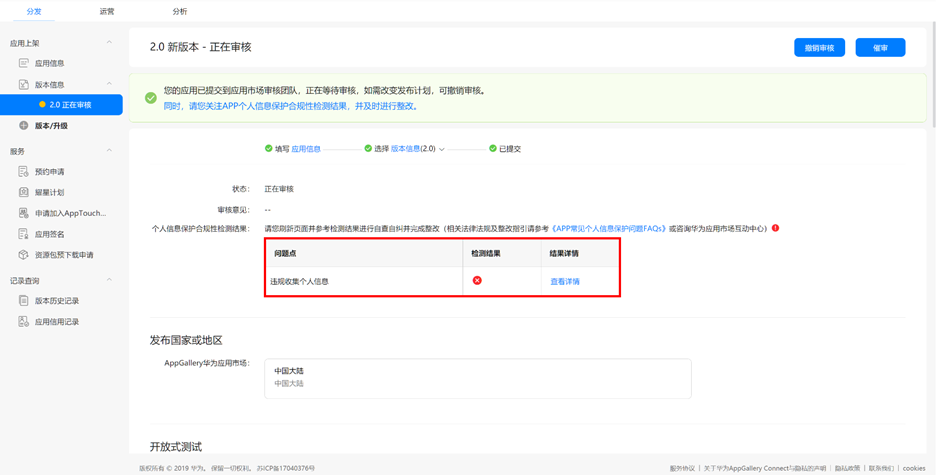
Task: Open 申请加入AppTouch entry
Action: coord(69,213)
